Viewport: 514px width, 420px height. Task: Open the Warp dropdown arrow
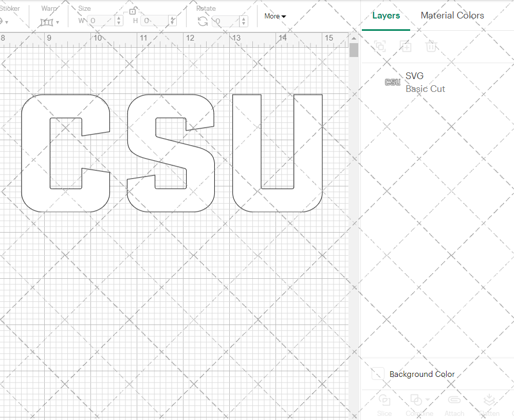pyautogui.click(x=58, y=22)
